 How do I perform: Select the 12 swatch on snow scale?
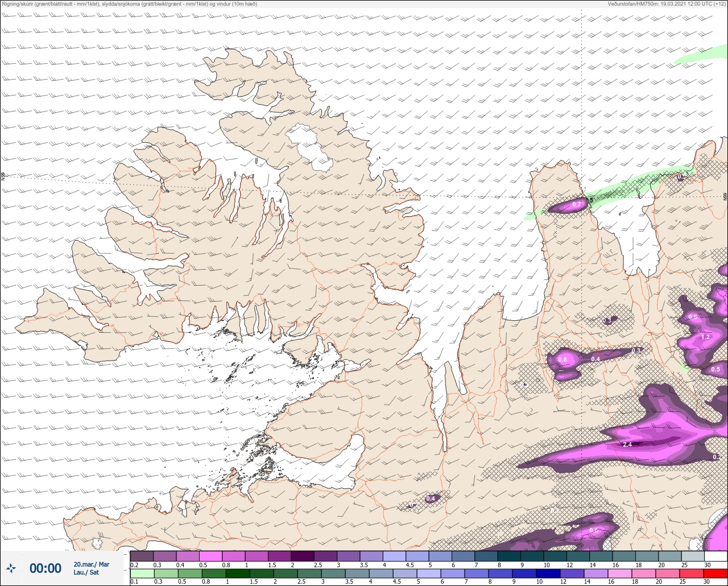[x=578, y=556]
